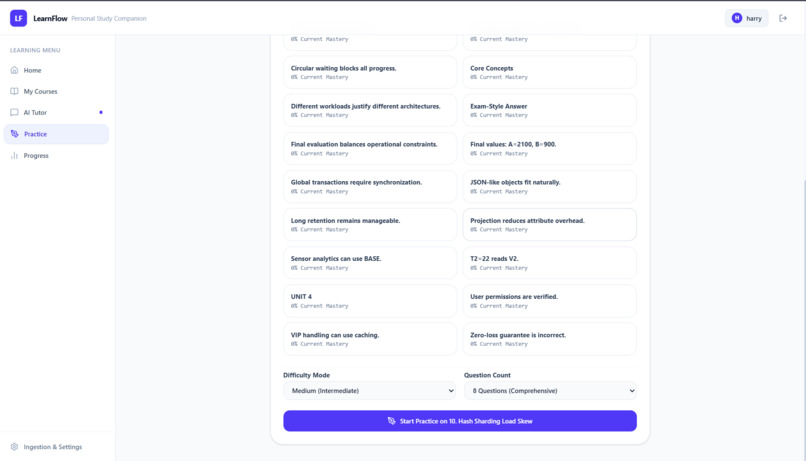Open the Difficulty Mode dropdown
Image resolution: width=806 pixels, height=461 pixels.
(x=369, y=391)
